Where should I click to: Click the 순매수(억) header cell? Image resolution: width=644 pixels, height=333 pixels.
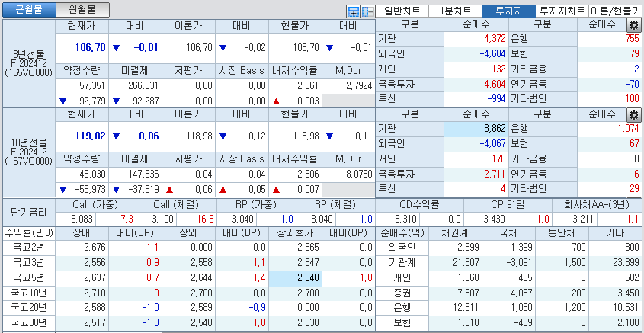click(402, 233)
